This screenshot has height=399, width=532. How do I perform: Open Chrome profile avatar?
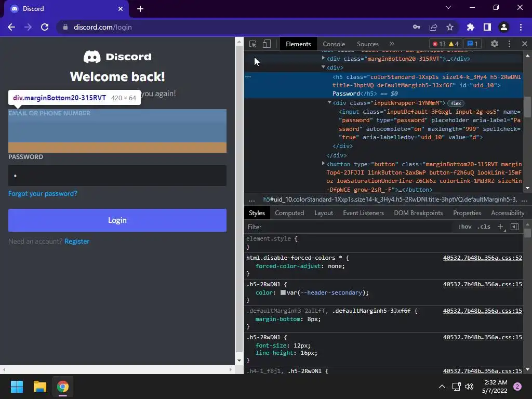click(504, 27)
